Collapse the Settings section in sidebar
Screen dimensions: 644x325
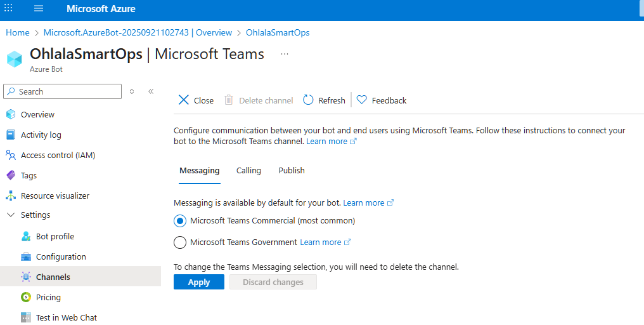click(x=10, y=215)
